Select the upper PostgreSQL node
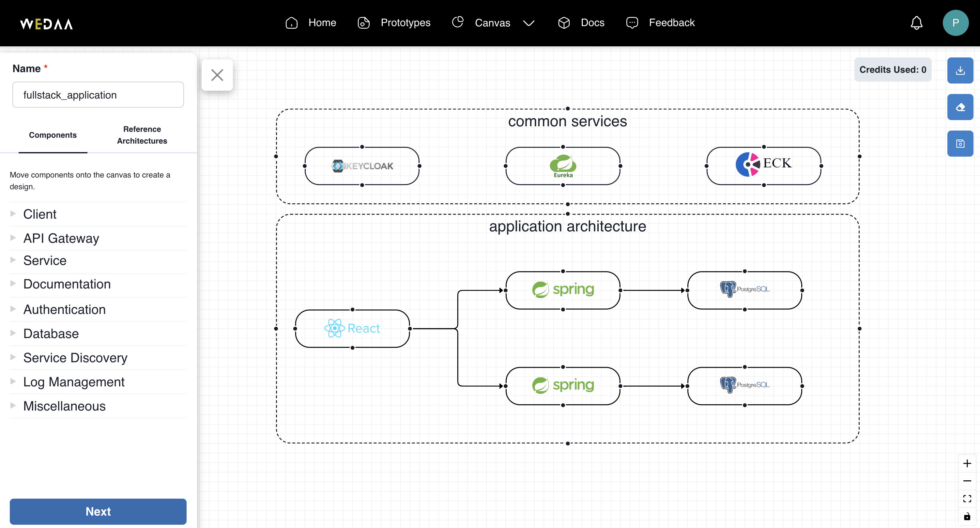 coord(745,290)
